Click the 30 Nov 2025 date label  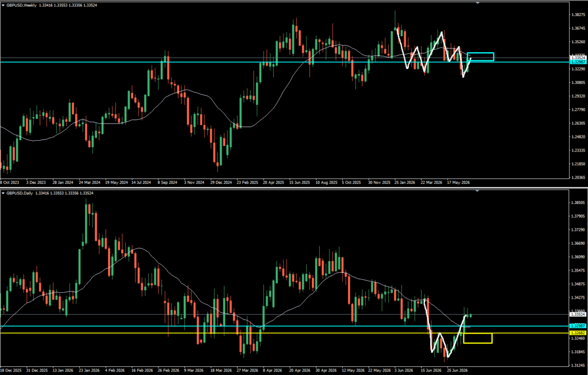[379, 183]
